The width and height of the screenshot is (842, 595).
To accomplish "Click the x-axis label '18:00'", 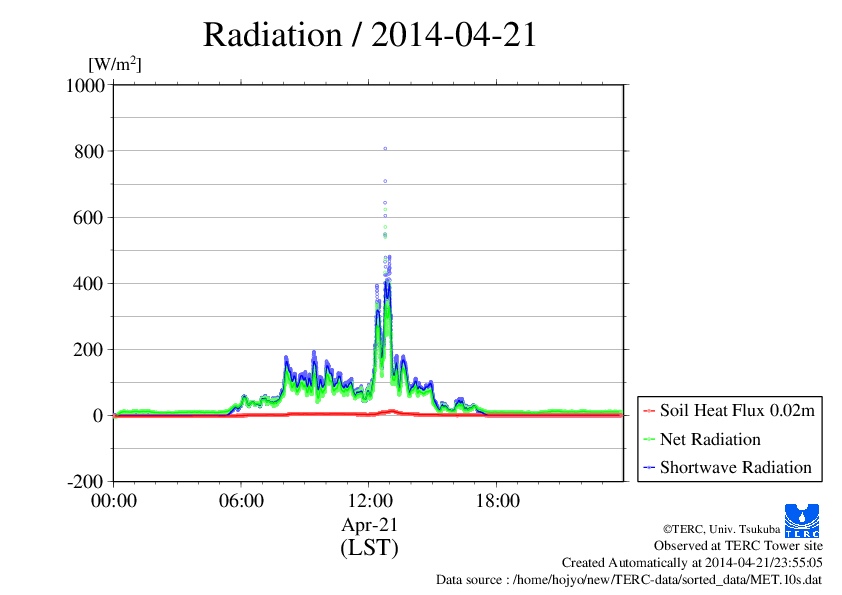I will tap(497, 500).
